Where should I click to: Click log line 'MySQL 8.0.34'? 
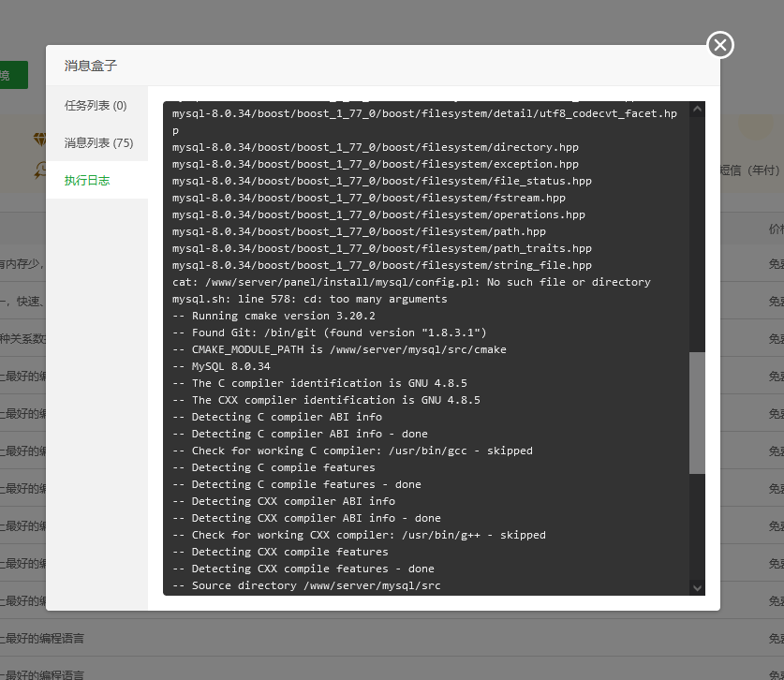click(221, 366)
